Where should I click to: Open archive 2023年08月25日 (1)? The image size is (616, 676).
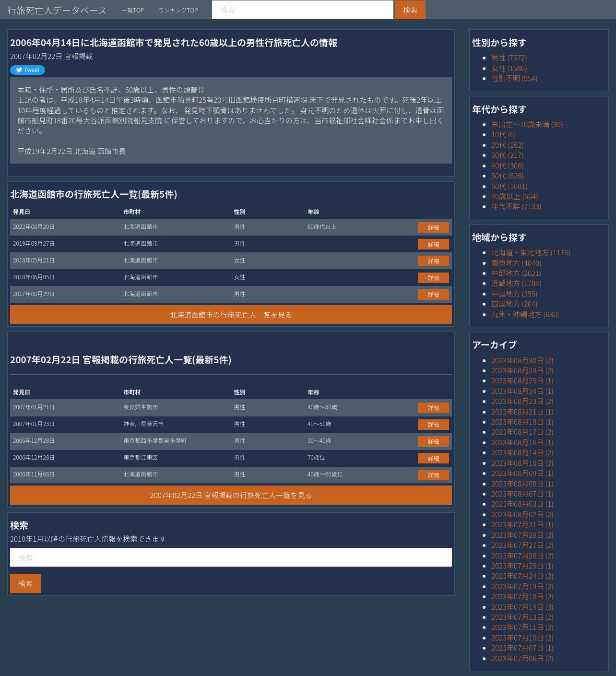(x=522, y=380)
